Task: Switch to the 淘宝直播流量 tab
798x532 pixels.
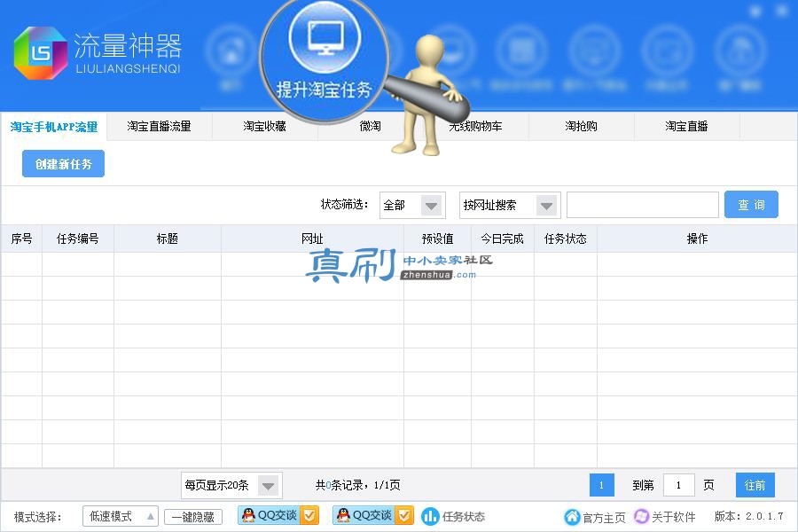Action: coord(159,126)
